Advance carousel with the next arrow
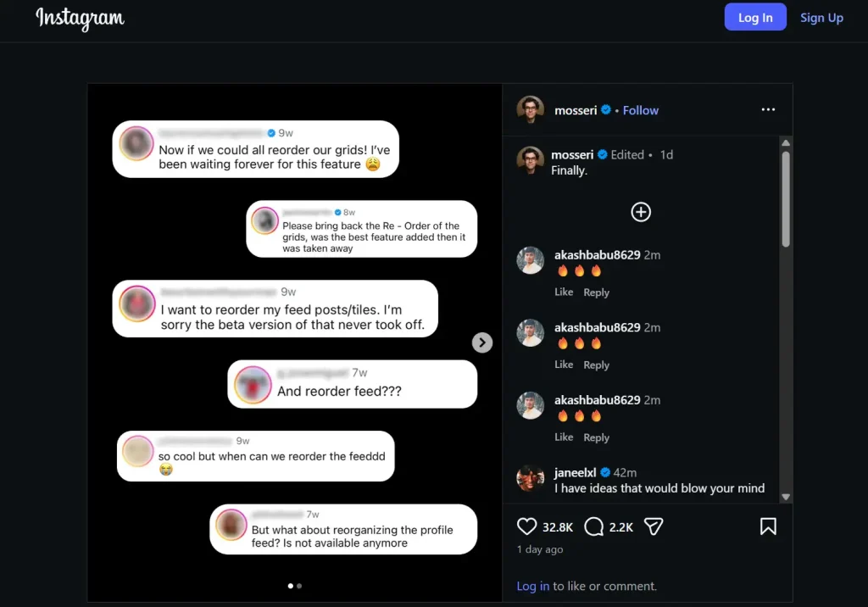The width and height of the screenshot is (868, 607). tap(482, 342)
